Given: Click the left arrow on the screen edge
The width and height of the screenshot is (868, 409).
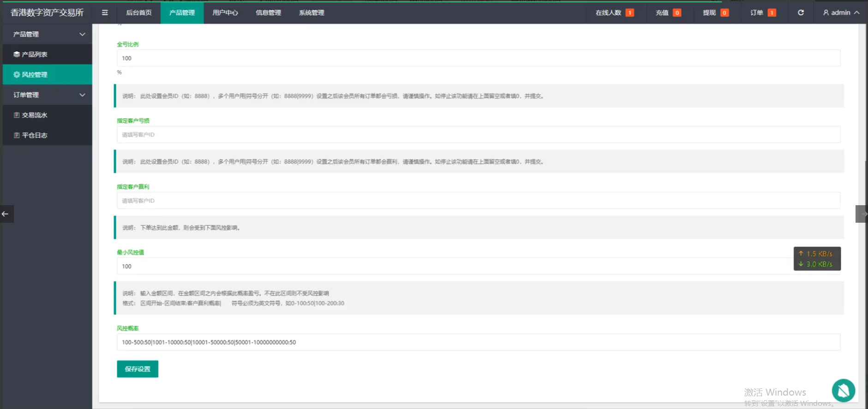Looking at the screenshot, I should point(6,214).
